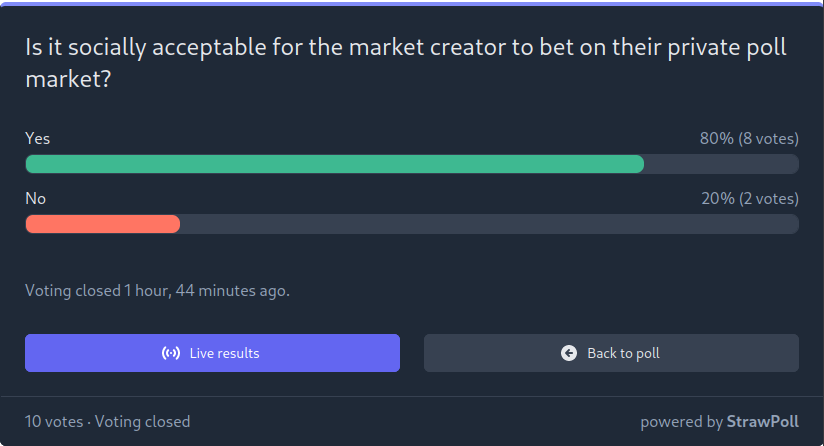Image resolution: width=824 pixels, height=446 pixels.
Task: Select the Yes option label
Action: tap(38, 138)
